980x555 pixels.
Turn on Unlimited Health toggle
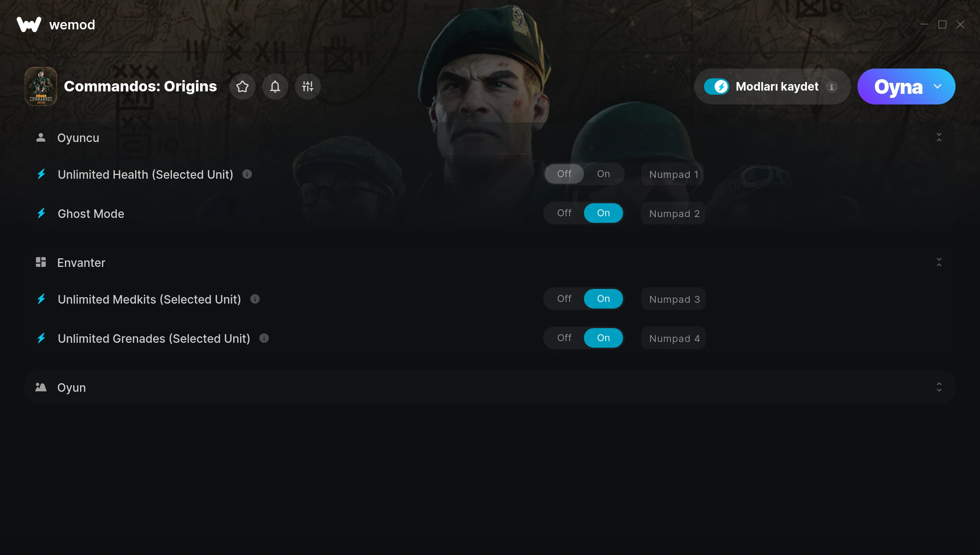(604, 174)
